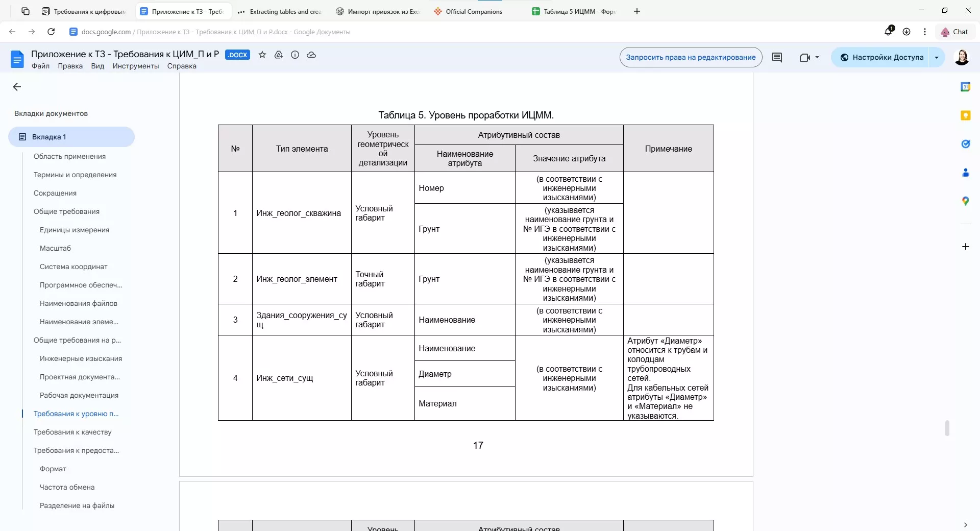Click Запросить права на редактирование button
The image size is (980, 531).
tap(691, 57)
